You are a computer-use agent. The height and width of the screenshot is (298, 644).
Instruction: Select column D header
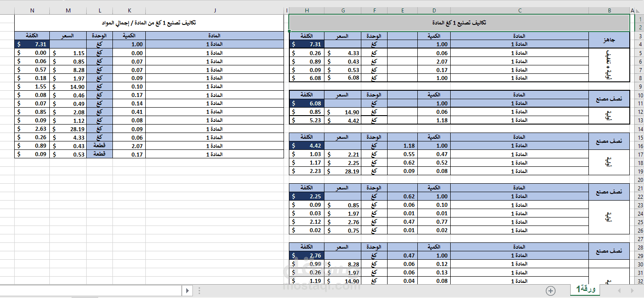[434, 10]
